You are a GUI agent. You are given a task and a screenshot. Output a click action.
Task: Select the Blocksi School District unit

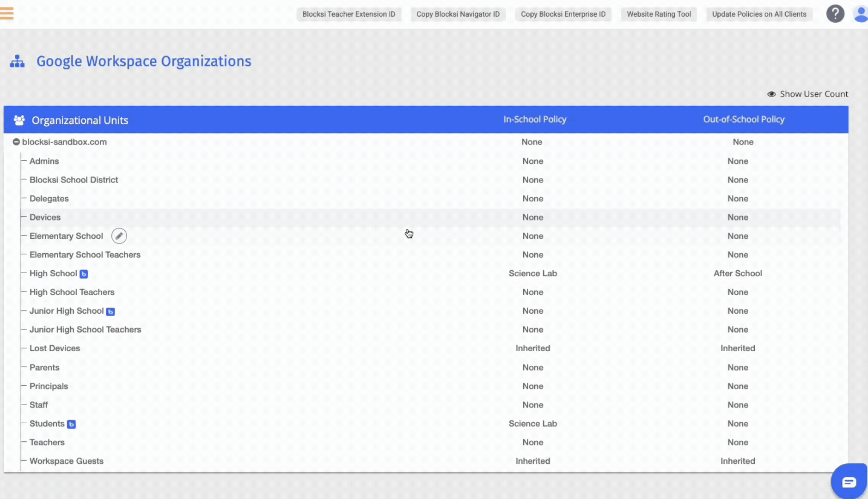74,180
